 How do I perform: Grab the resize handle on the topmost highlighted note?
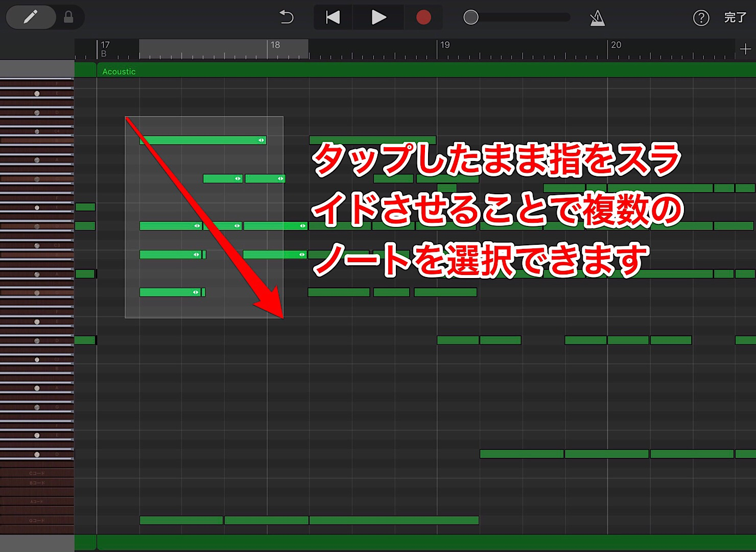[261, 140]
